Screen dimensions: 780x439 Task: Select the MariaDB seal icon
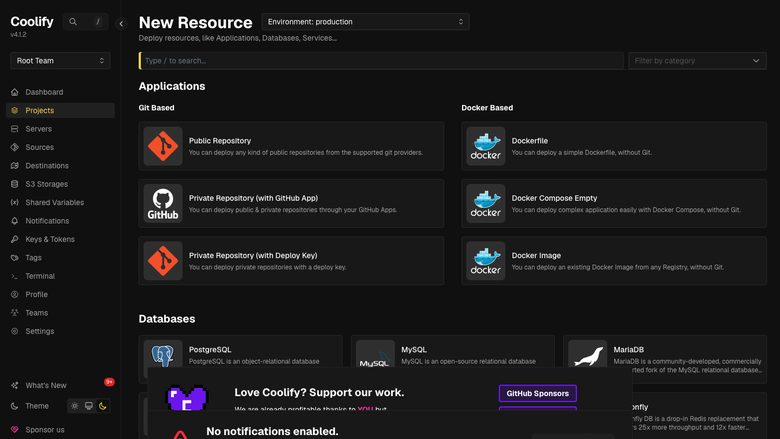click(x=587, y=355)
